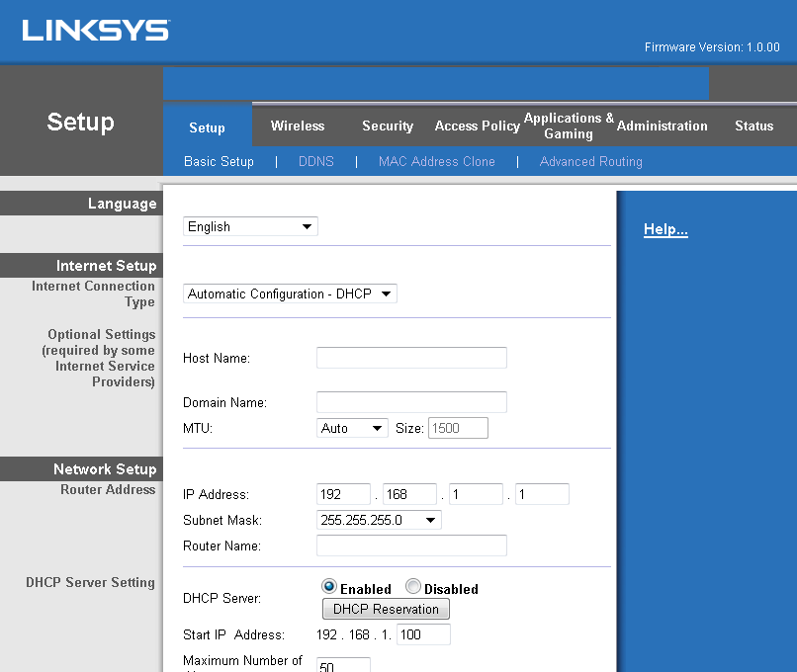Click the Maximum Number of users field
The width and height of the screenshot is (797, 672).
pos(343,665)
